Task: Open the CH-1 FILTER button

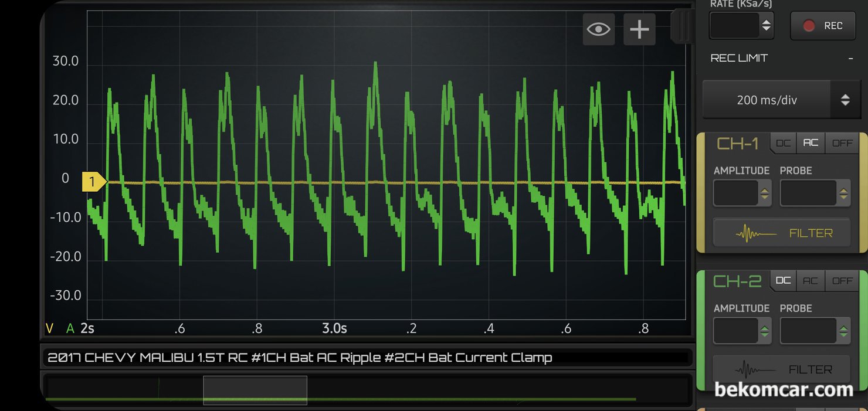Action: [x=781, y=233]
